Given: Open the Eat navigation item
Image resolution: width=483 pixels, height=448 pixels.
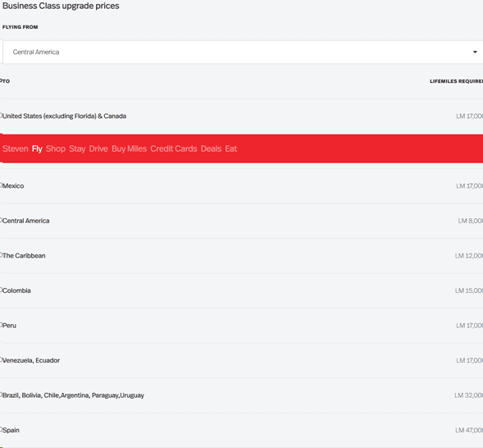Looking at the screenshot, I should tap(231, 149).
